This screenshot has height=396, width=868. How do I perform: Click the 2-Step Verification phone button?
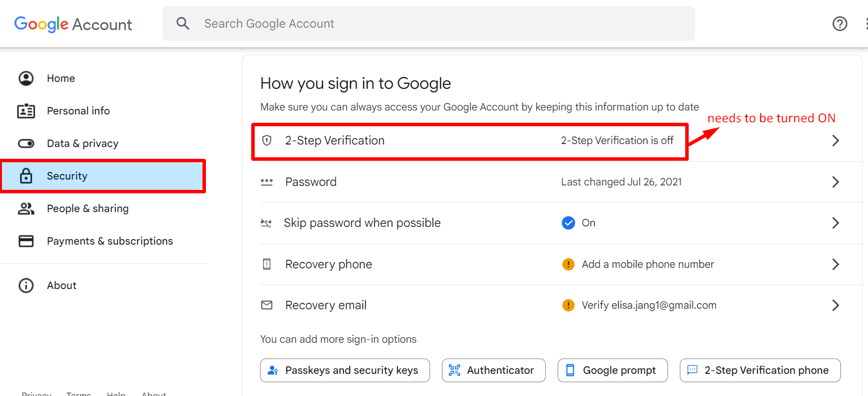coord(760,370)
